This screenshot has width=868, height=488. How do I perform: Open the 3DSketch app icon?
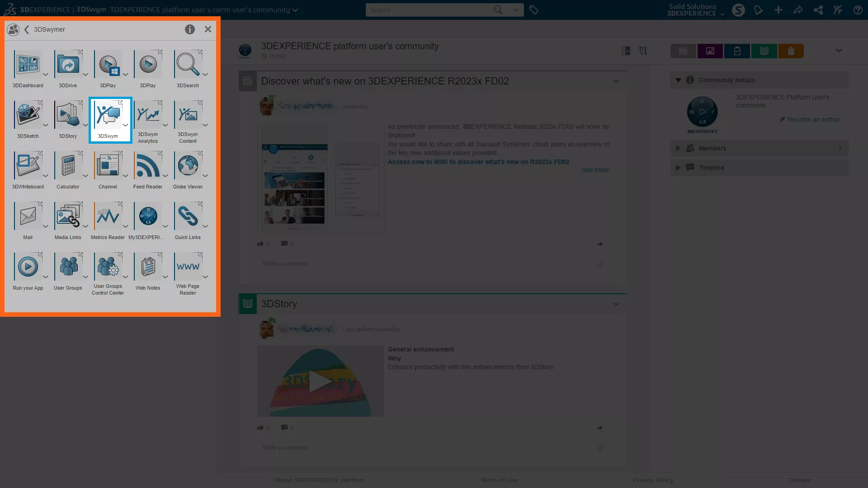(x=28, y=116)
